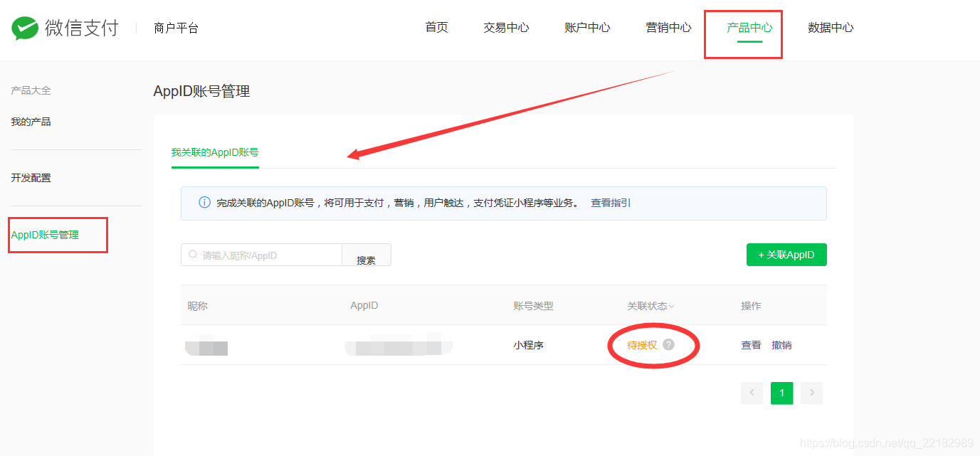980x456 pixels.
Task: Click the AppID column header
Action: tap(364, 306)
